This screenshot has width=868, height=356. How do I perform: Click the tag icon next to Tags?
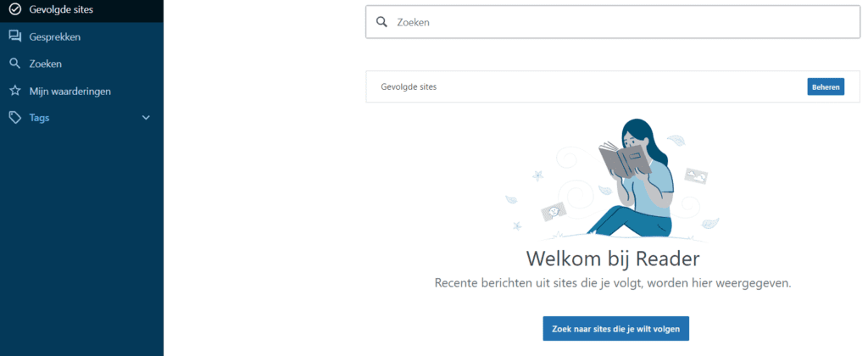pos(15,117)
